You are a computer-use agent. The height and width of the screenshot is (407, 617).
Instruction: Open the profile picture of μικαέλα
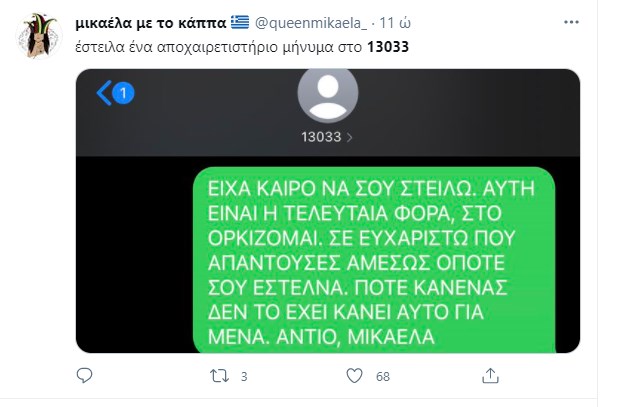pos(39,36)
